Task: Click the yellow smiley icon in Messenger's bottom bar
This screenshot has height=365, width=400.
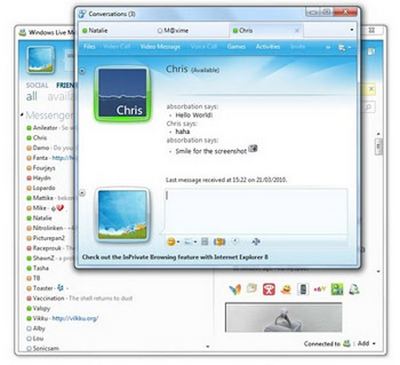Action: pos(286,289)
